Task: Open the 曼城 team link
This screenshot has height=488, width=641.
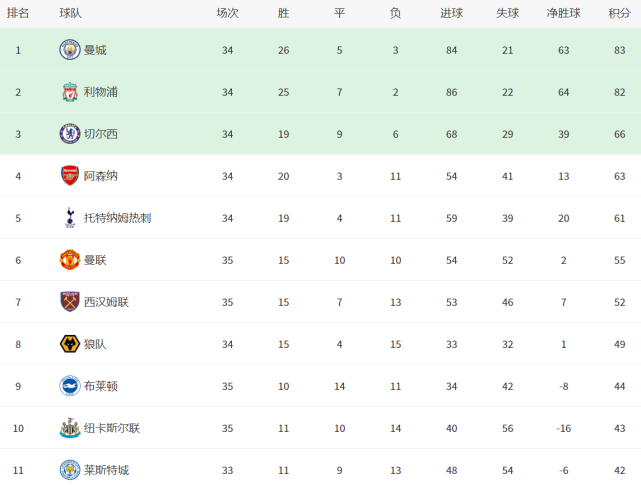Action: click(95, 50)
